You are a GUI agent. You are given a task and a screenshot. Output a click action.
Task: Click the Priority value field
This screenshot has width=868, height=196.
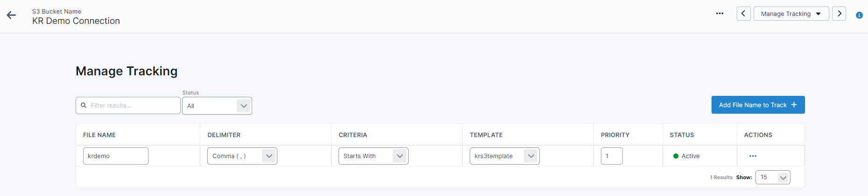[612, 156]
